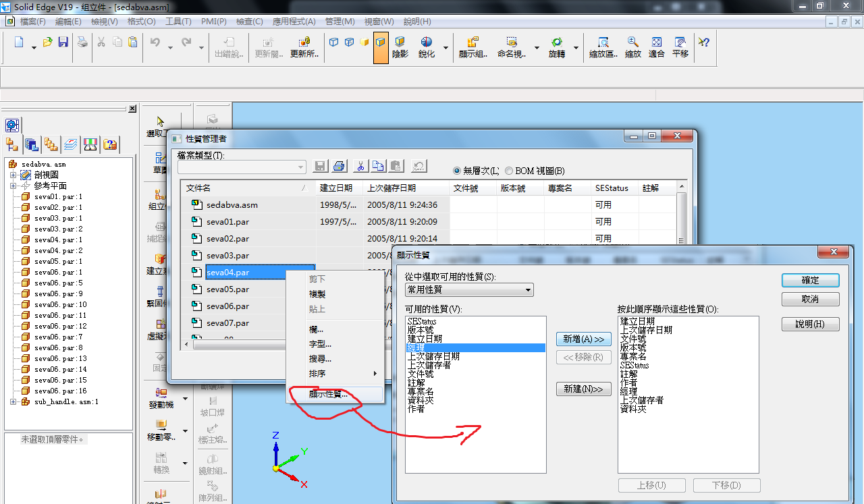The image size is (864, 504).
Task: Click the 新建(N)>> button
Action: tap(584, 389)
